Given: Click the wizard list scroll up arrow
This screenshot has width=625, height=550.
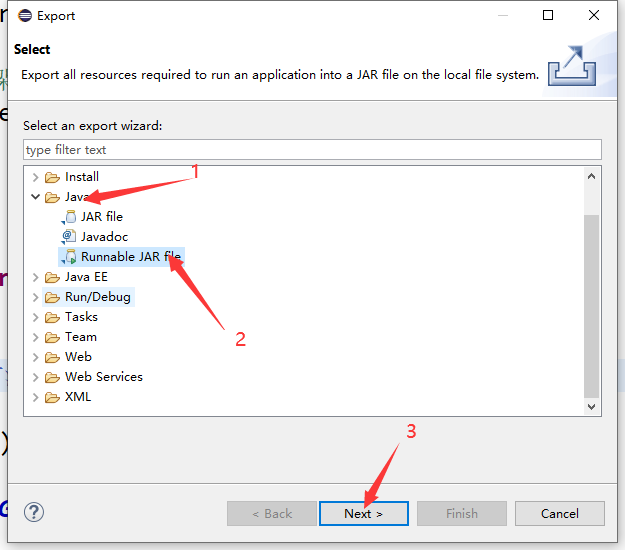Looking at the screenshot, I should point(591,176).
